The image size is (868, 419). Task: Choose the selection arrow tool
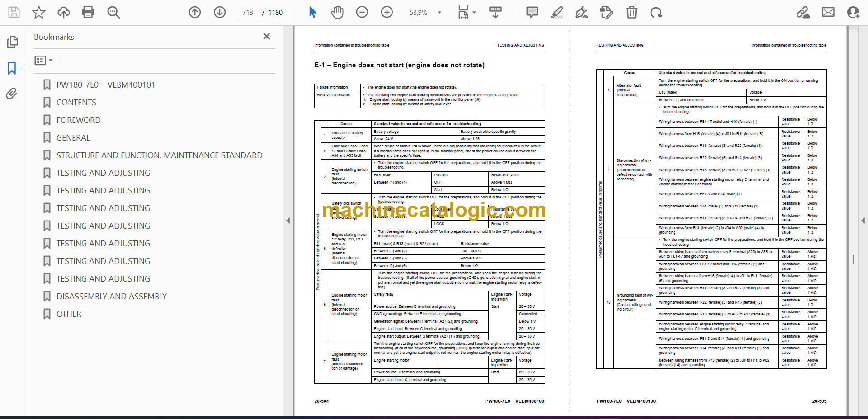pos(312,12)
